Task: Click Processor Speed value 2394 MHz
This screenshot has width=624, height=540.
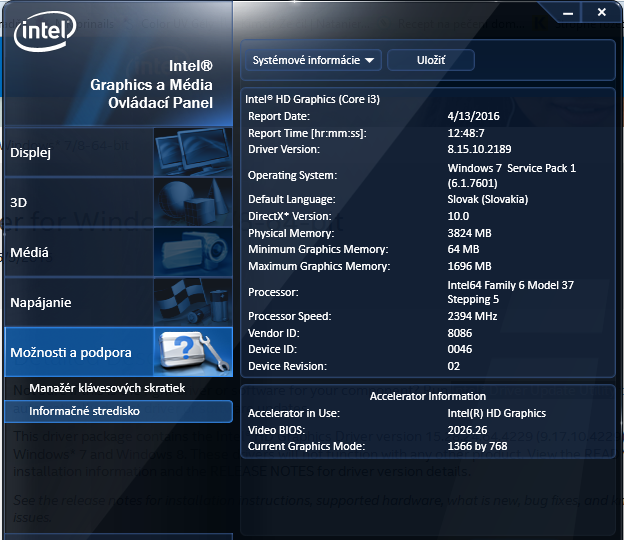Action: coord(472,316)
